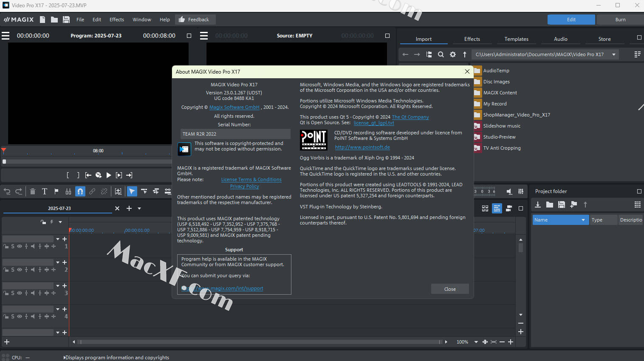Image resolution: width=644 pixels, height=361 pixels.
Task: Click the Redo arrow in timeline toolbar
Action: (19, 191)
